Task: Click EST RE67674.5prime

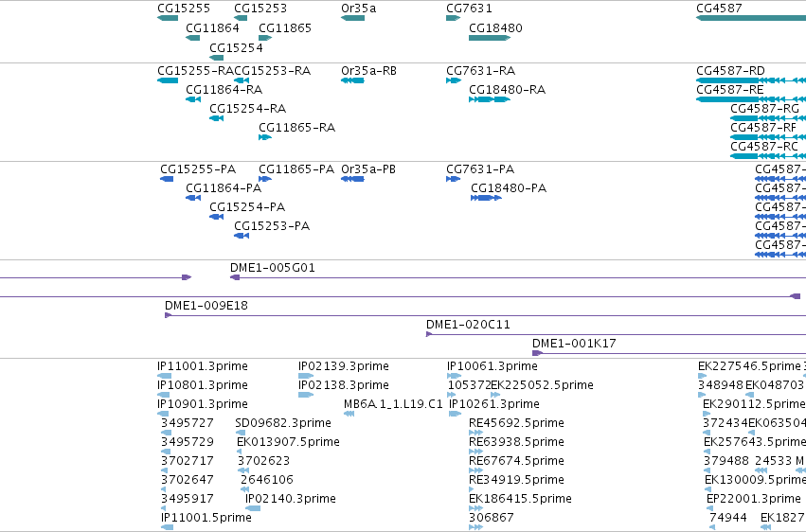Action: pyautogui.click(x=516, y=461)
